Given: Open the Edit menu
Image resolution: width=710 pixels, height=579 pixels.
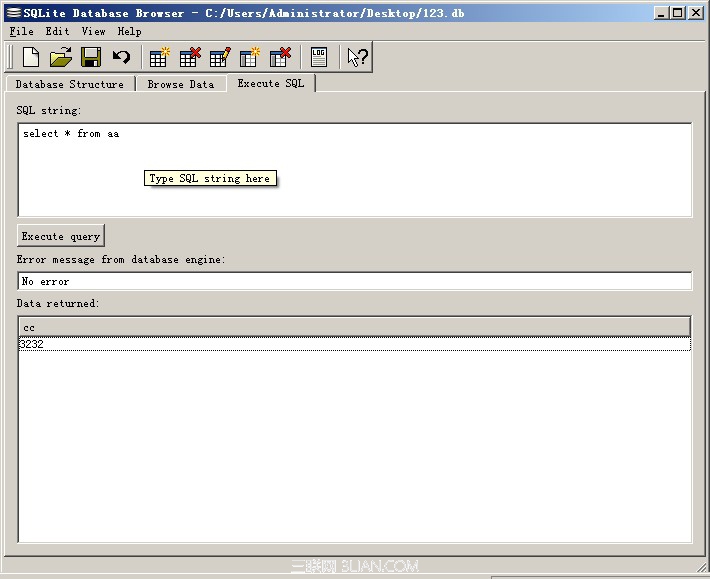Looking at the screenshot, I should (57, 31).
